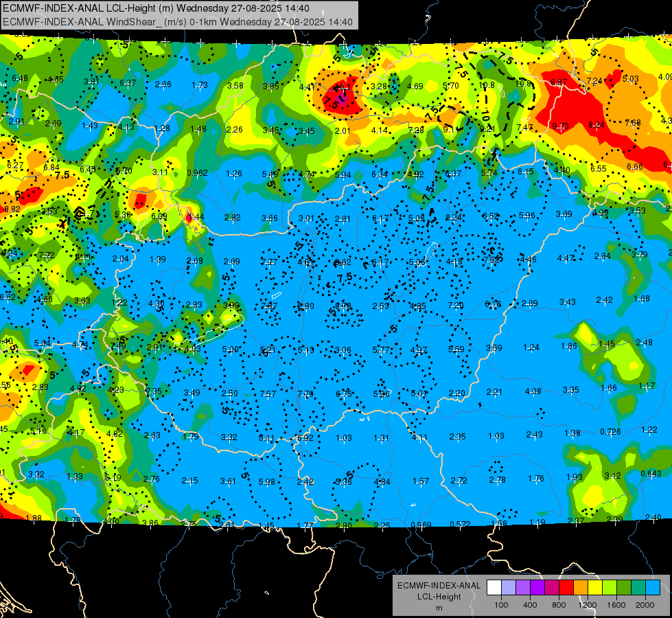Image resolution: width=672 pixels, height=618 pixels.
Task: Click the magenta-pink legend swatch
Action: coord(552,588)
